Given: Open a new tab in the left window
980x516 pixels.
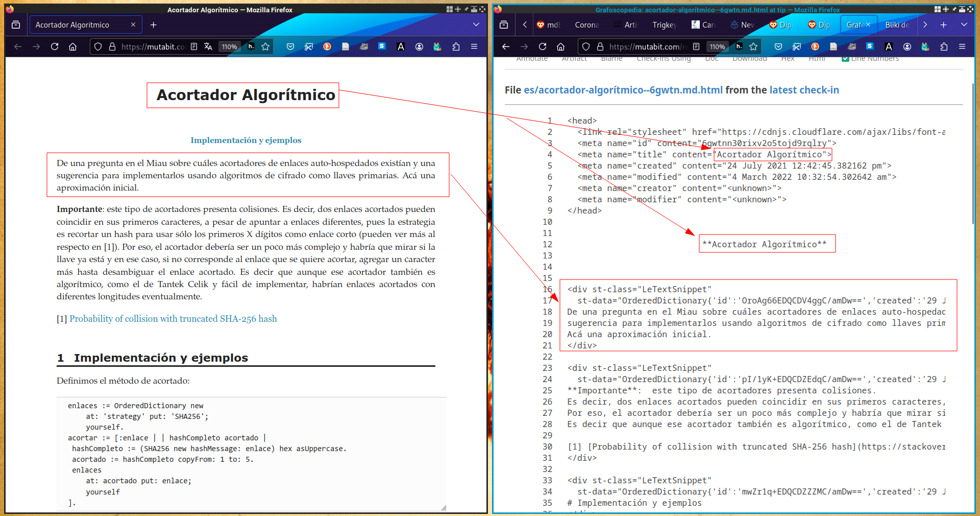Looking at the screenshot, I should tap(154, 25).
